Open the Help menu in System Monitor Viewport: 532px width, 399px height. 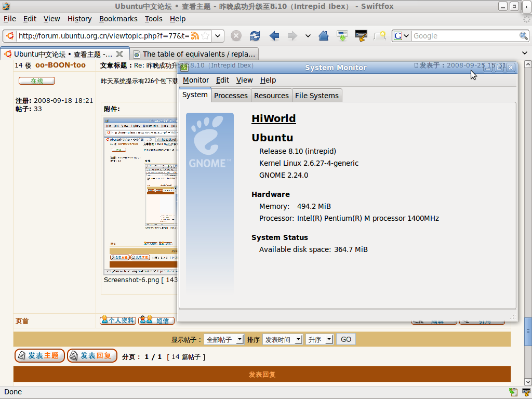click(x=268, y=80)
